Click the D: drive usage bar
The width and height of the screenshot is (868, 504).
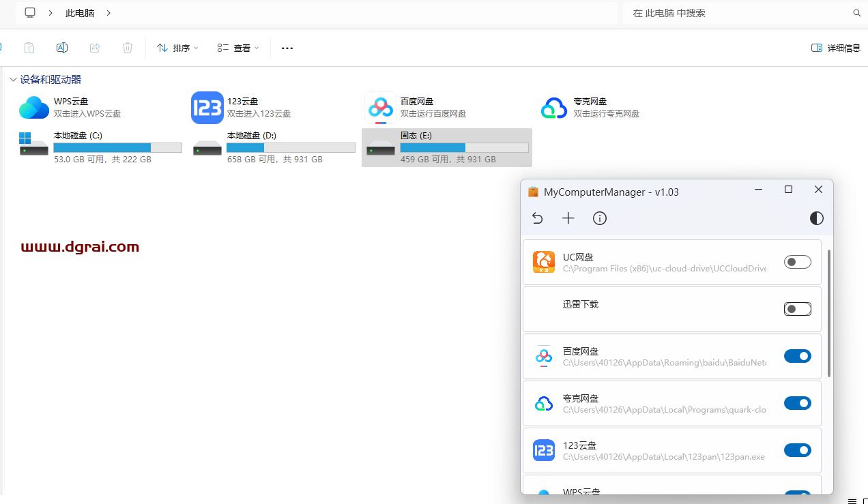pos(291,147)
